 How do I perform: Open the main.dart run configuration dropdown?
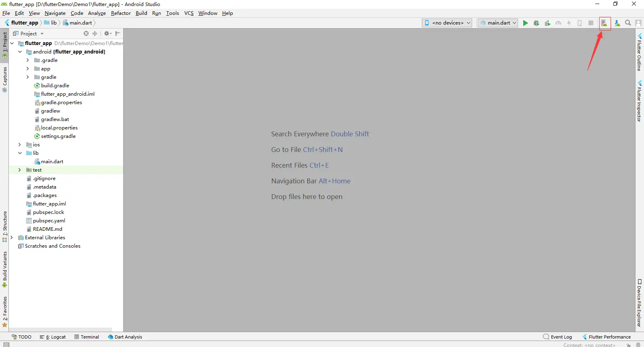coord(497,23)
